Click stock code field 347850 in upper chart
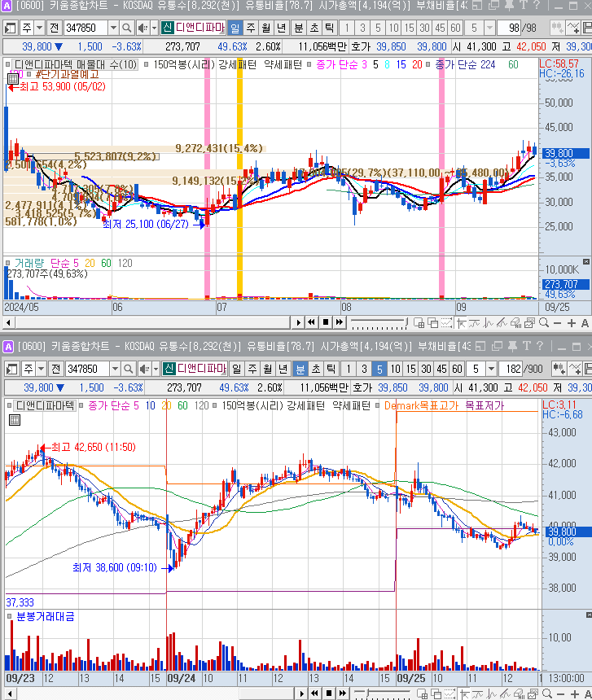The image size is (592, 700). coord(86,28)
